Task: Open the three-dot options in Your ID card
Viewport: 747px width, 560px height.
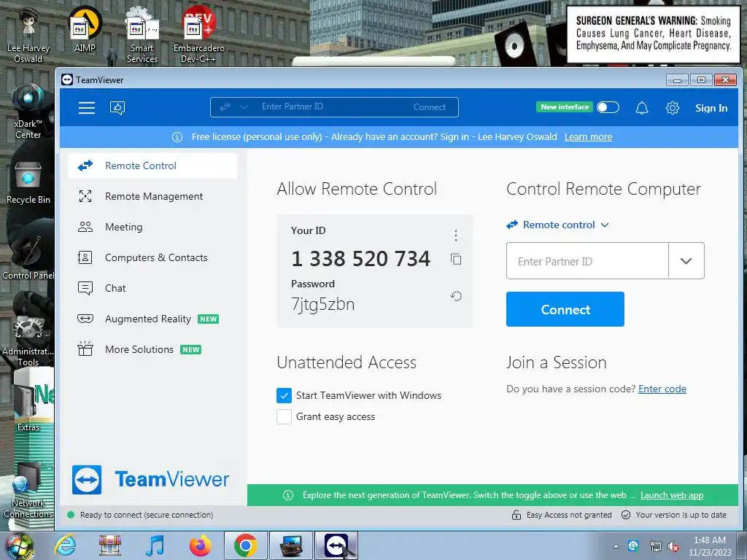Action: point(455,236)
